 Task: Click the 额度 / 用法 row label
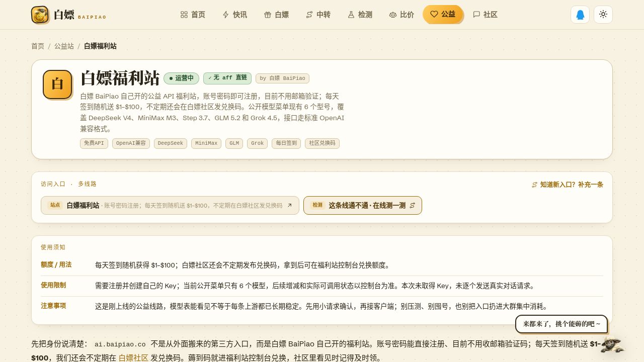[x=56, y=264]
